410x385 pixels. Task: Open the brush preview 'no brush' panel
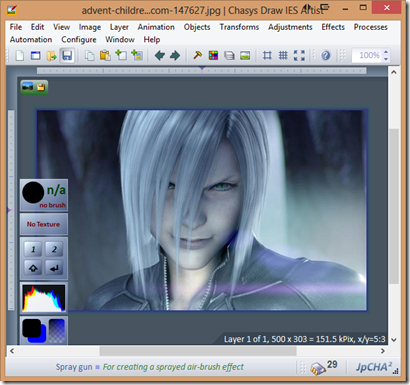click(44, 195)
